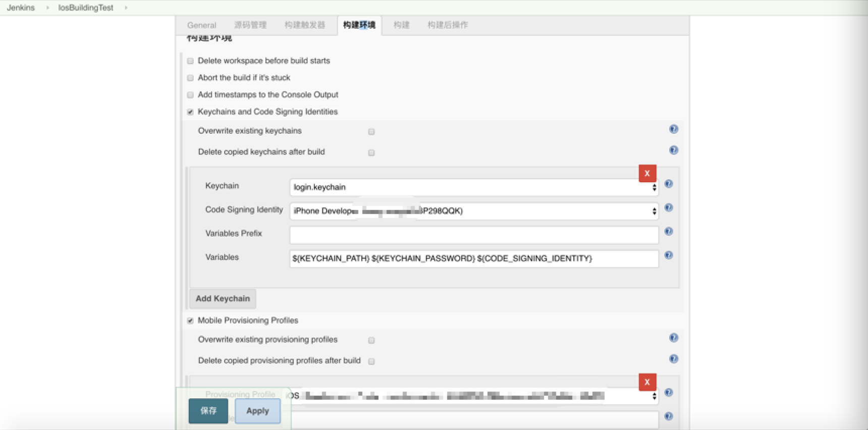Click the Apply button

click(x=257, y=411)
